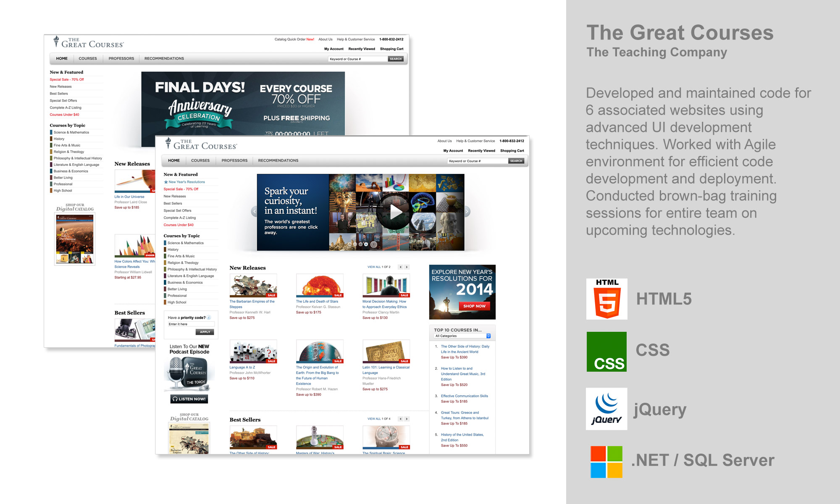Select the highlighted fourth hero carousel dot
The image size is (840, 504).
[x=366, y=244]
